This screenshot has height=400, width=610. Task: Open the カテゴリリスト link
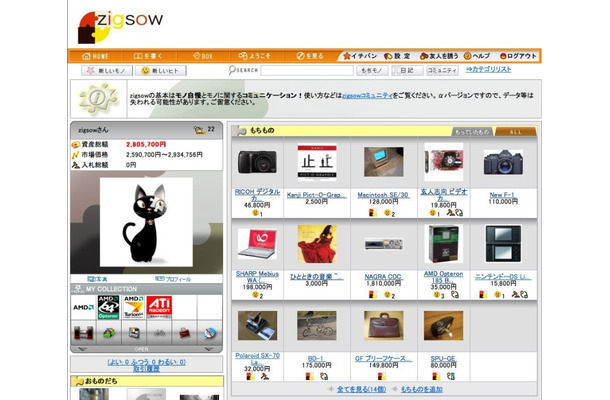488,69
